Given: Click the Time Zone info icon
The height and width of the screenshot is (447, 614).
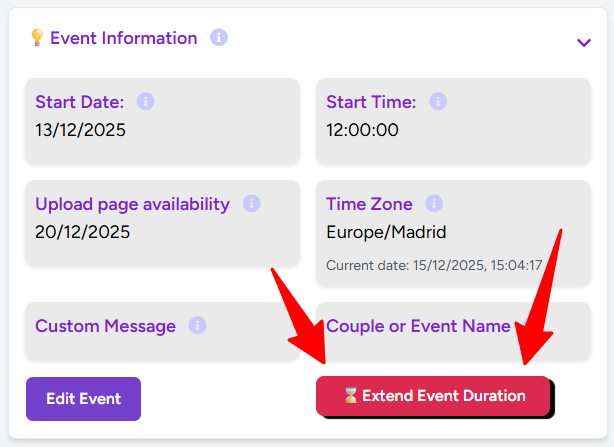Looking at the screenshot, I should (434, 204).
